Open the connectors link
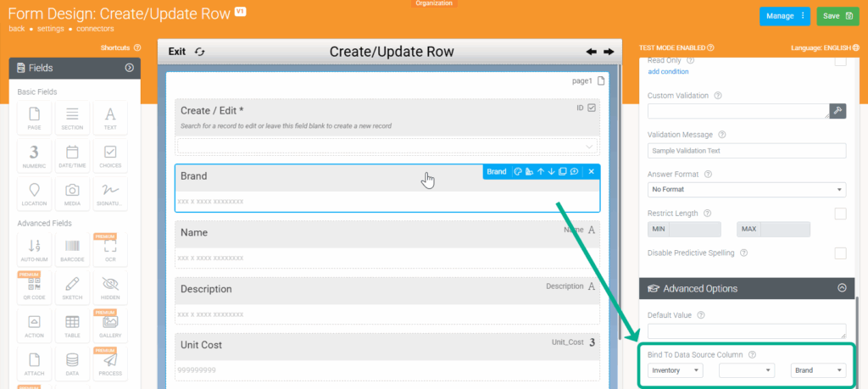Image resolution: width=868 pixels, height=389 pixels. (x=95, y=28)
